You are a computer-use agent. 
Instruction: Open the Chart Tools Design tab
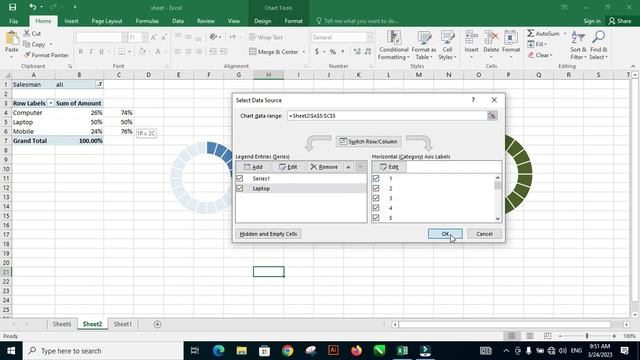click(262, 21)
